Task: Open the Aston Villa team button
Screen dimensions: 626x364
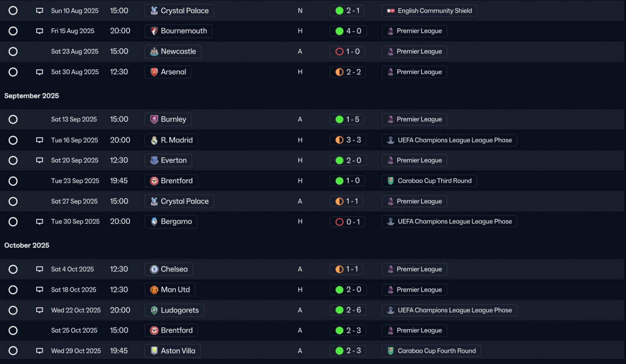Action: click(x=173, y=351)
